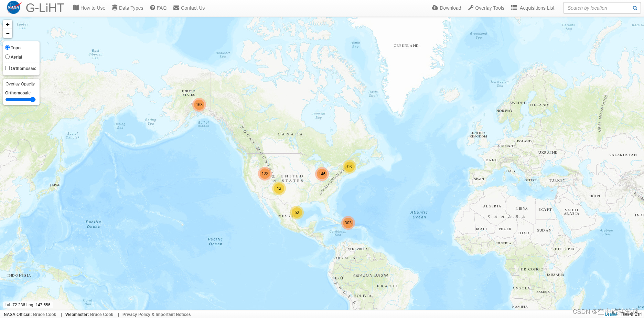Click the NASA Official Bruce Cook link

click(x=44, y=314)
